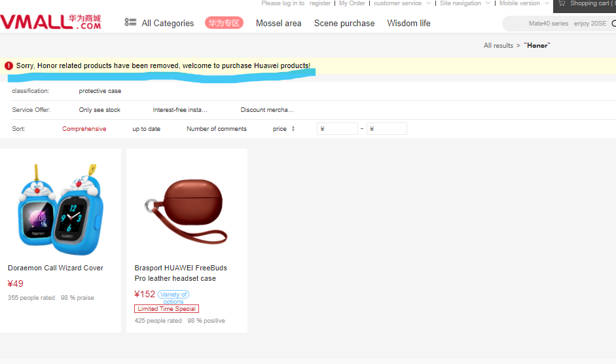Screen dimensions: 616x364
Task: Open Brasport HUAWEI FreeBuds Pro case link
Action: click(181, 273)
